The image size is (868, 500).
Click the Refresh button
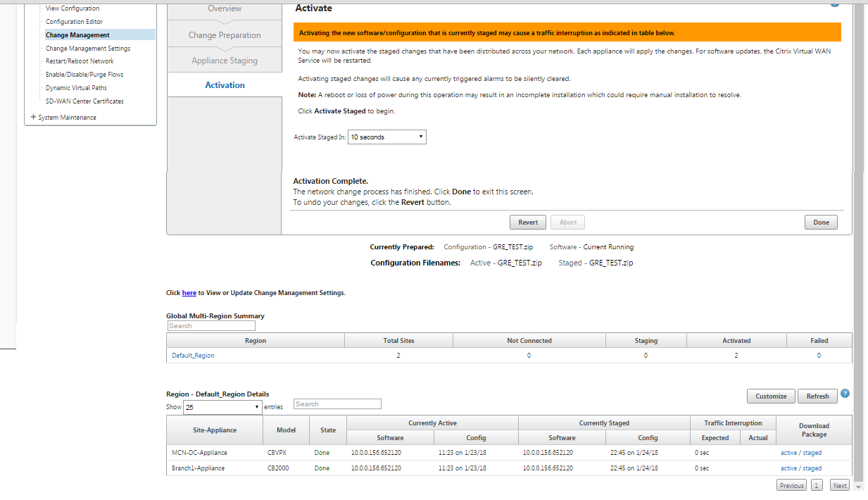coord(817,396)
